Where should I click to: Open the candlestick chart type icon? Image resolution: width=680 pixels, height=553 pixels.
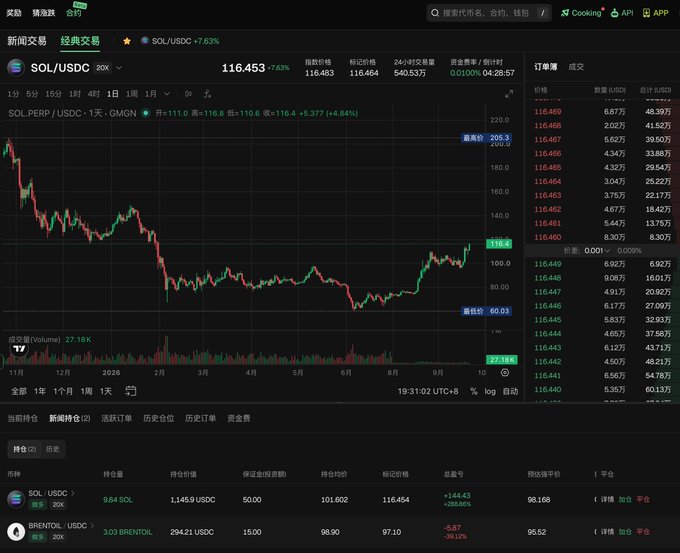(188, 94)
